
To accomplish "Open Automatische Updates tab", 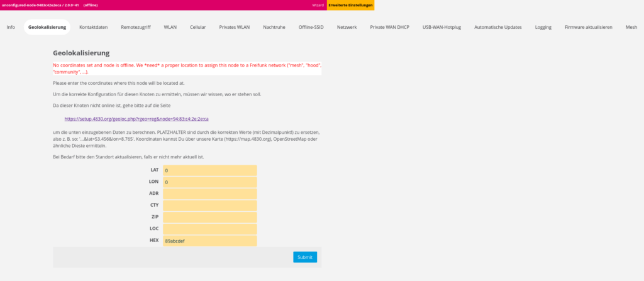I will click(497, 28).
